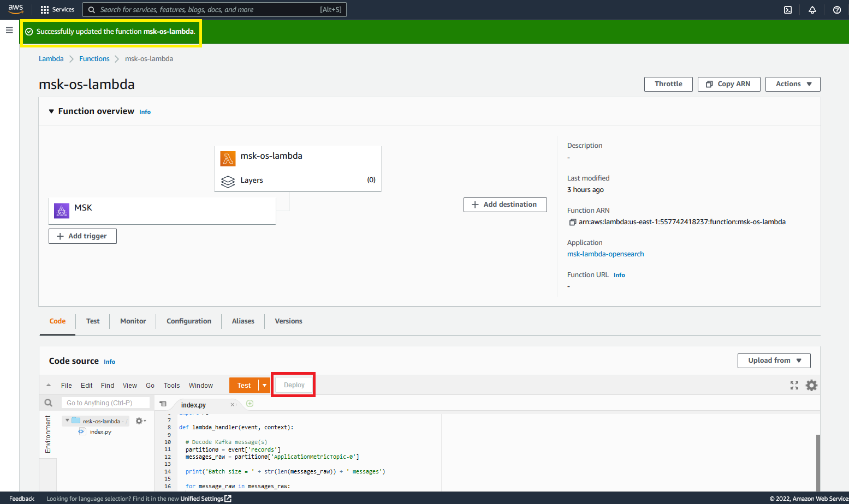Screen dimensions: 849x504
Task: Collapse the msk-os-lambda folder tree
Action: point(67,421)
